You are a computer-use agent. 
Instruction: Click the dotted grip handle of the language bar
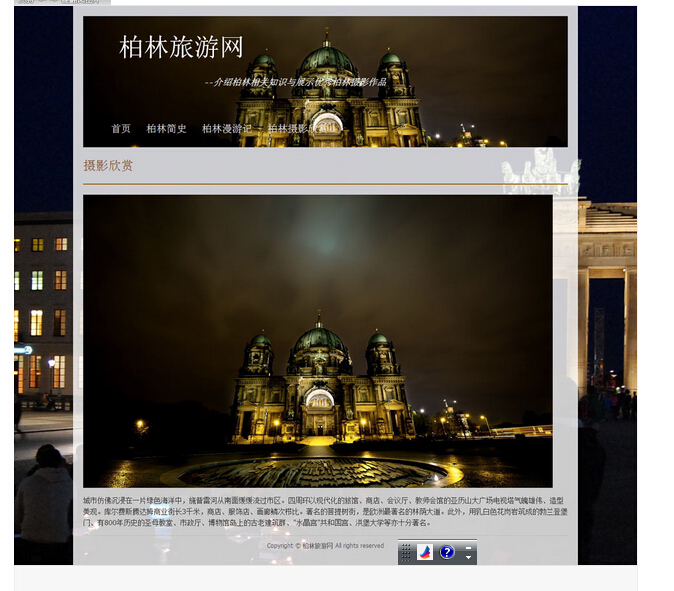pyautogui.click(x=405, y=552)
